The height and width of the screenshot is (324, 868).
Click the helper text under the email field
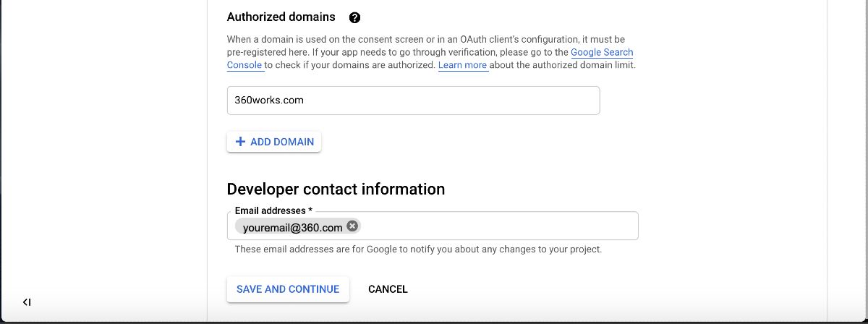[x=418, y=250]
